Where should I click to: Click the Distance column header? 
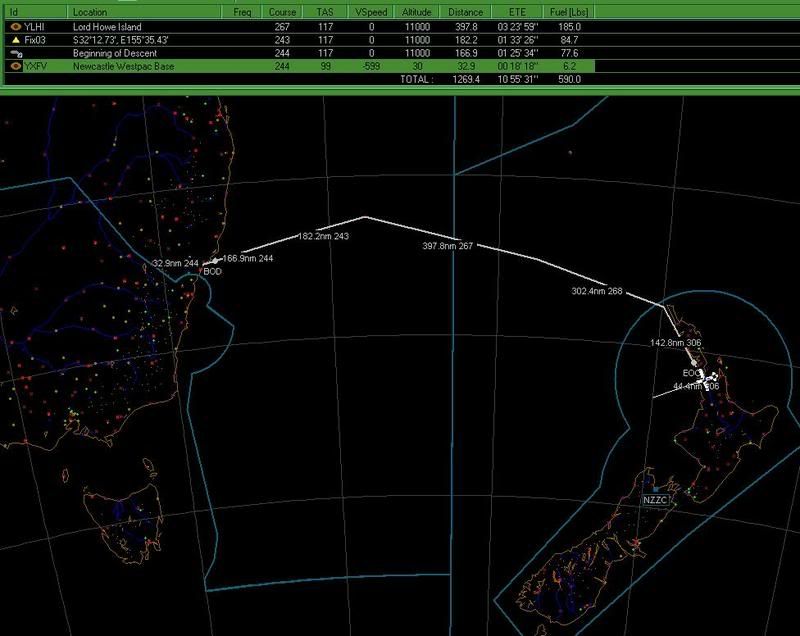pos(466,12)
